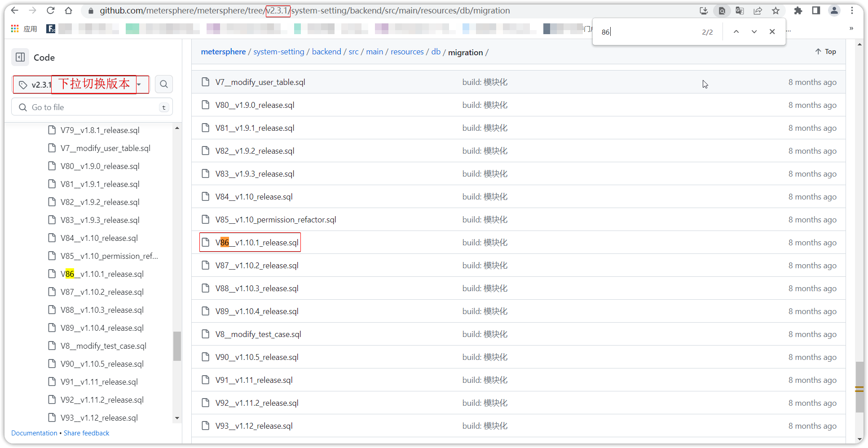This screenshot has width=868, height=448.
Task: Open V85__v1.10_permission_refactor.sql in main list
Action: (x=275, y=220)
